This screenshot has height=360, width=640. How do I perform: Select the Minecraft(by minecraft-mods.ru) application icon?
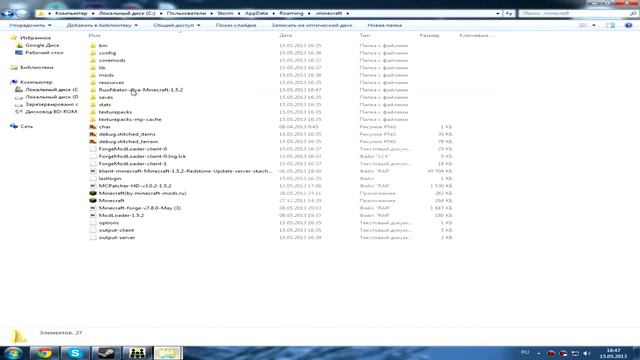[93, 193]
